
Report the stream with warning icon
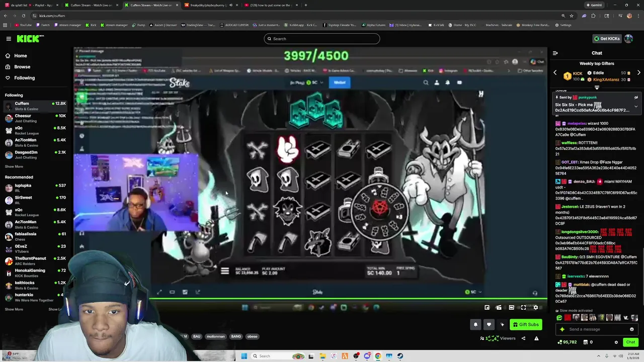point(536,338)
